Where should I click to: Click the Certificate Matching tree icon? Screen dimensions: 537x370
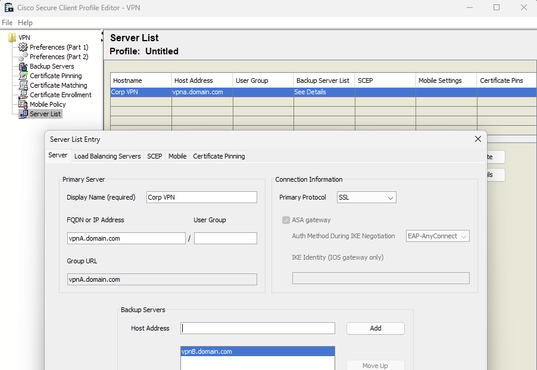(x=23, y=85)
